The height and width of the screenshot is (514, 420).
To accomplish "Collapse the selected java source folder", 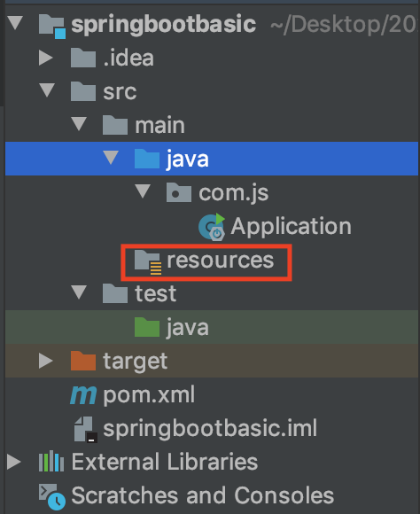I will pos(111,158).
